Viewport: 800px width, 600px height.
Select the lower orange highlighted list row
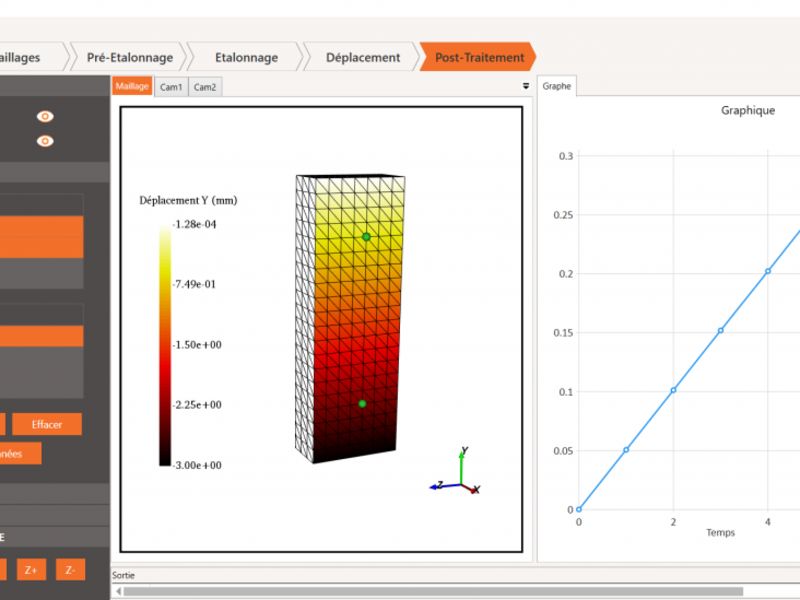(x=41, y=336)
